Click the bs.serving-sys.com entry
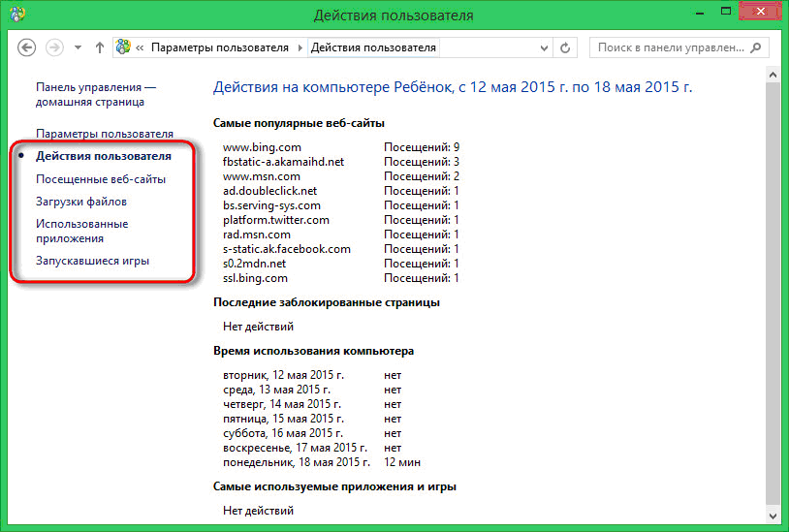Screen dimensions: 789x532 tap(271, 205)
